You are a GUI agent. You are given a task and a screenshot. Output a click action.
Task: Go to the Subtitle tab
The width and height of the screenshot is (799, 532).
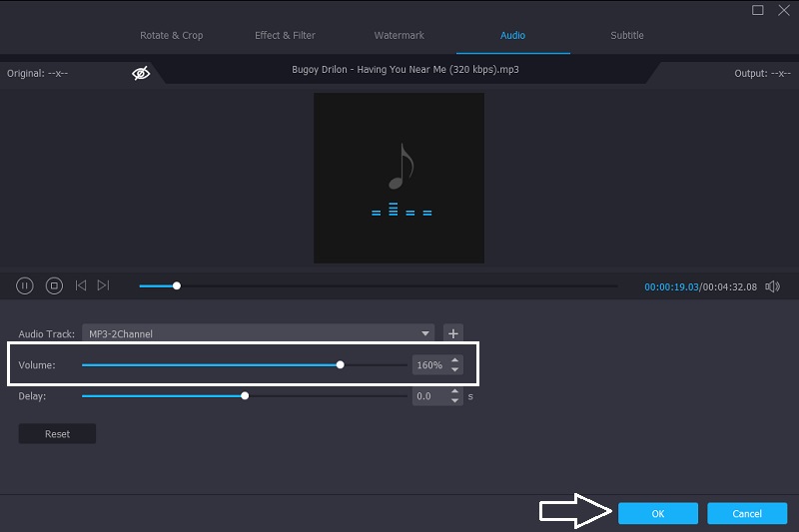tap(627, 35)
